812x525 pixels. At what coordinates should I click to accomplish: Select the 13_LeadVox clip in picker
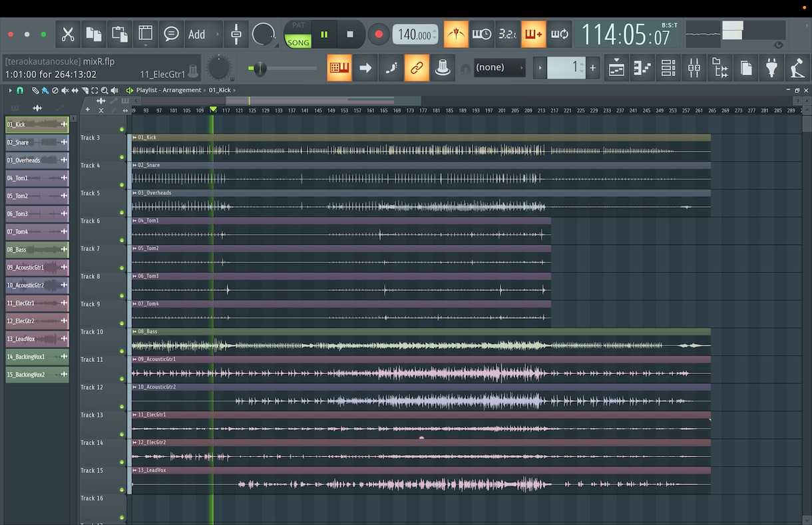[37, 339]
